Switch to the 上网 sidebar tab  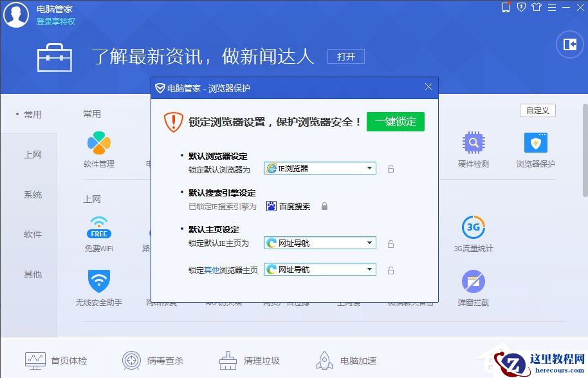(30, 155)
